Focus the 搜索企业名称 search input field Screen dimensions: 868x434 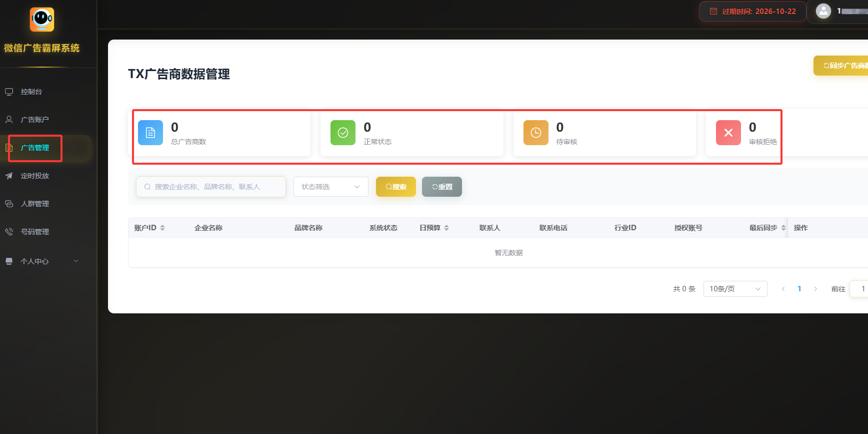point(215,187)
